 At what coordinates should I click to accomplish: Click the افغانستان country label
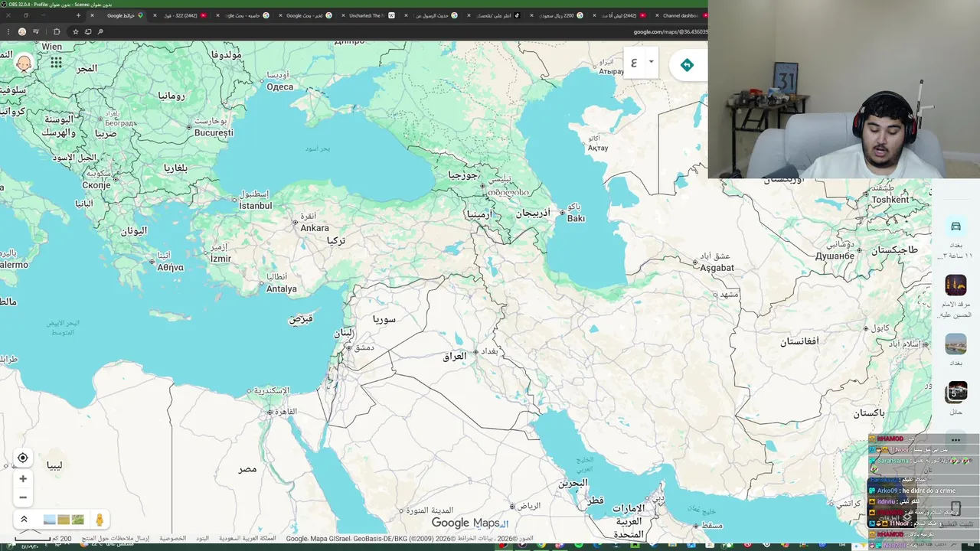coord(799,341)
